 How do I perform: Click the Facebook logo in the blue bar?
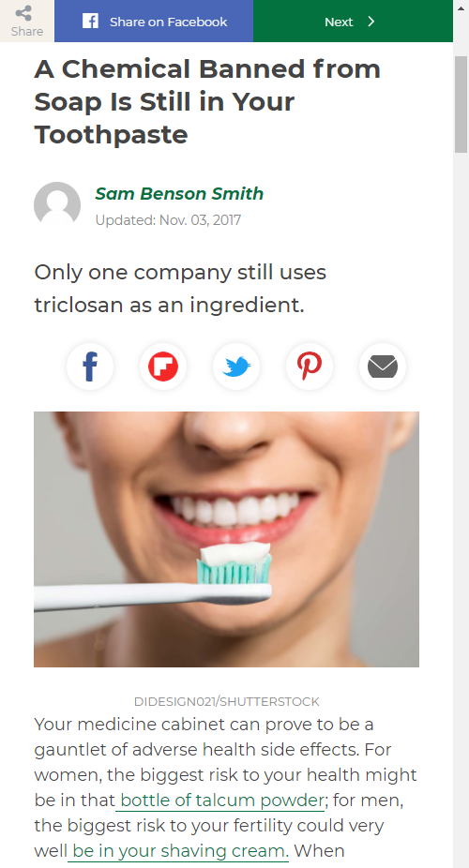pyautogui.click(x=90, y=21)
